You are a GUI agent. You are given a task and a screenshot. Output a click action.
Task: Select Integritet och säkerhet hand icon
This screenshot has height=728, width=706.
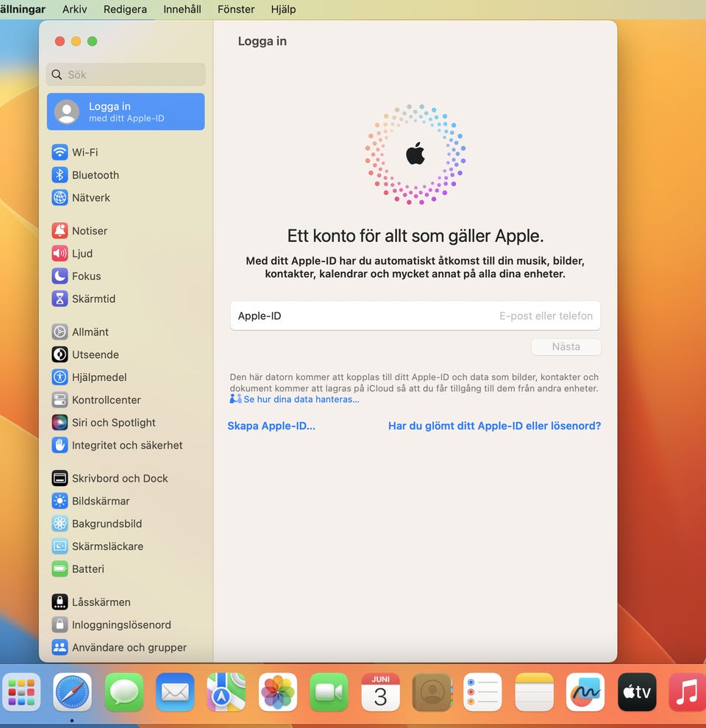click(60, 445)
